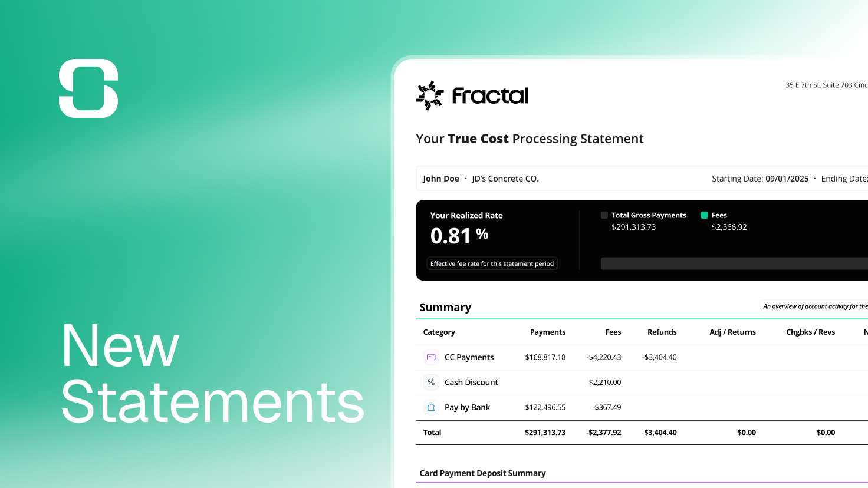Click the Fractal starburst logo icon
Image resolution: width=868 pixels, height=488 pixels.
coord(430,95)
